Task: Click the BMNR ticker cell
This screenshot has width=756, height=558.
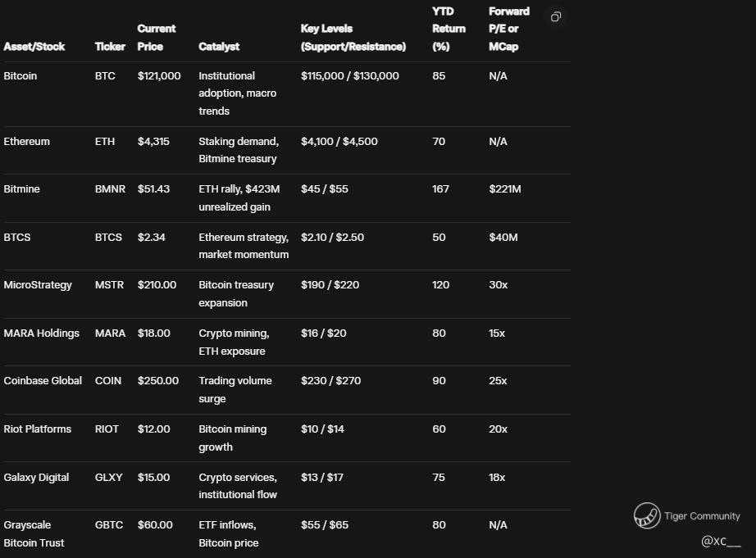Action: point(110,189)
